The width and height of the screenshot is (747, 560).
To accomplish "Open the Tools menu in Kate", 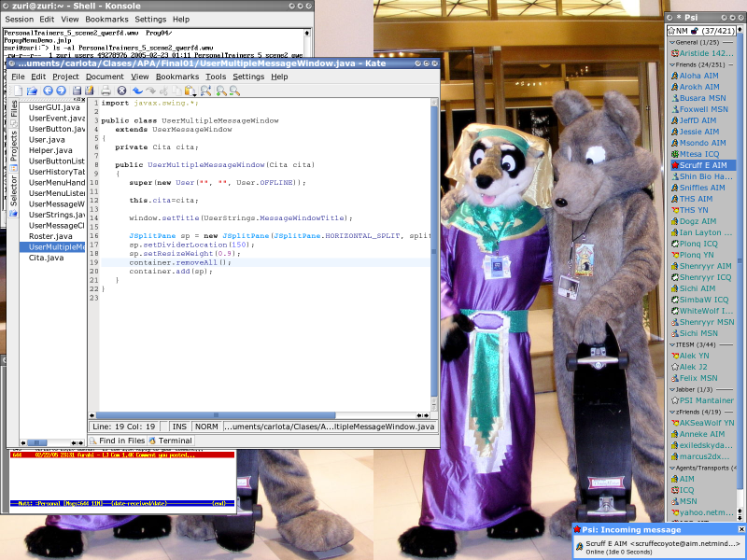I will click(x=216, y=77).
